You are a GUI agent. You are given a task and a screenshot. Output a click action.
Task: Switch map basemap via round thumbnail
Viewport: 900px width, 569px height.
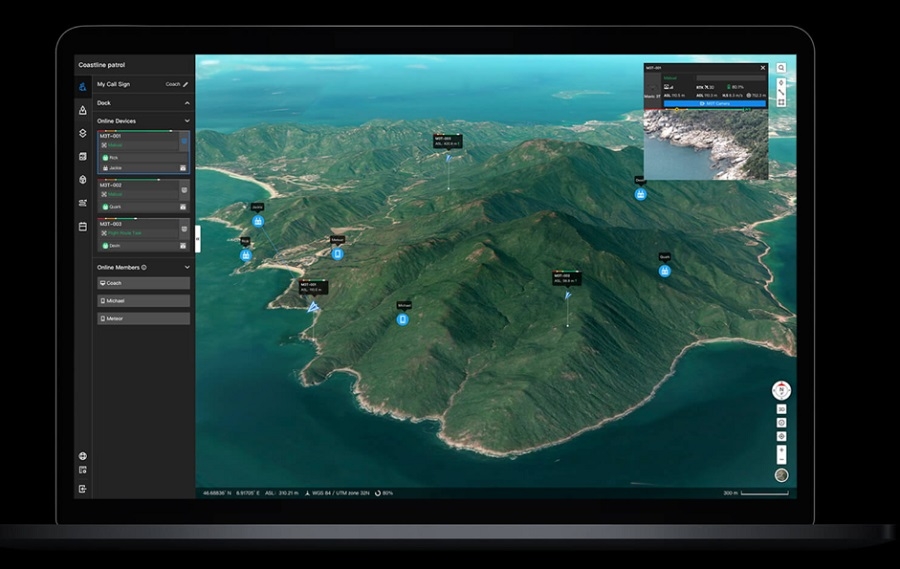click(x=781, y=475)
